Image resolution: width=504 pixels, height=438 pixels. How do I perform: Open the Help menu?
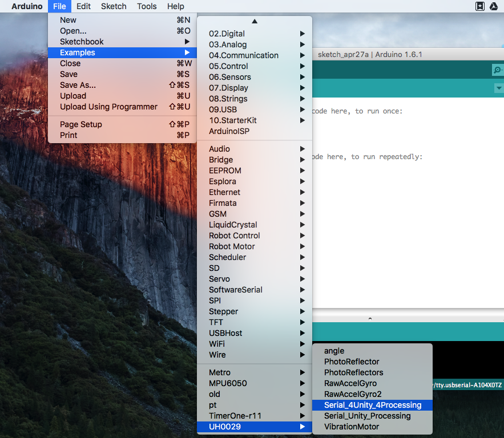[175, 6]
